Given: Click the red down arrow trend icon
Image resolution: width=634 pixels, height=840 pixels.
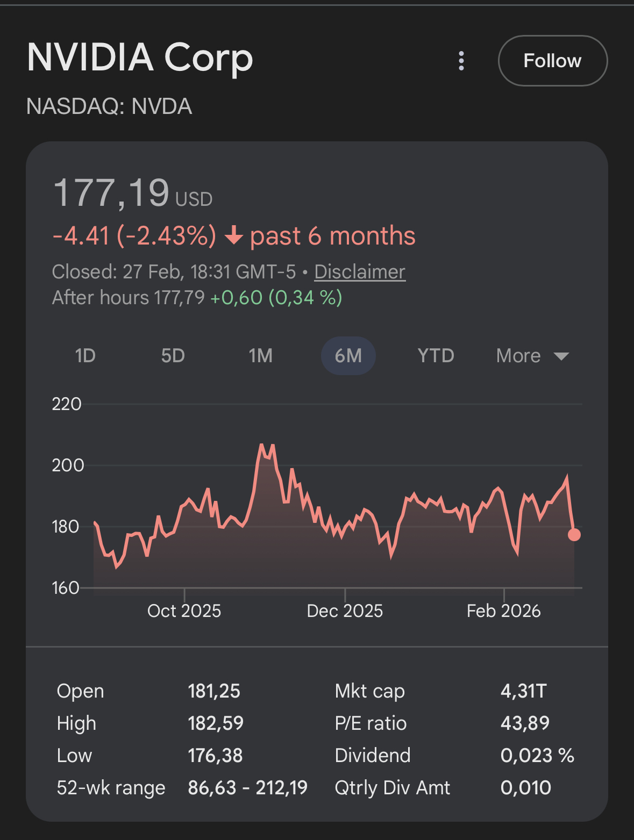Looking at the screenshot, I should (233, 236).
